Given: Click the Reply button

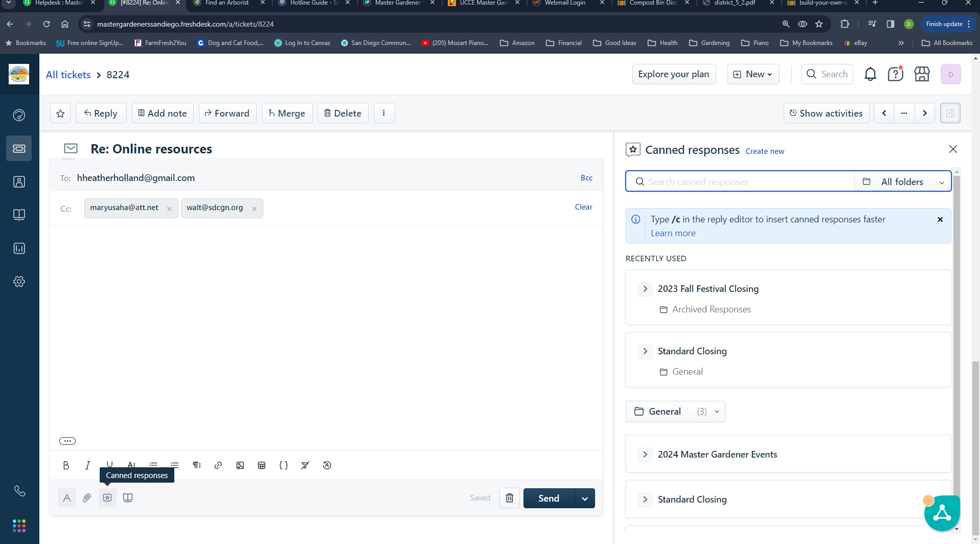Looking at the screenshot, I should click(x=101, y=114).
